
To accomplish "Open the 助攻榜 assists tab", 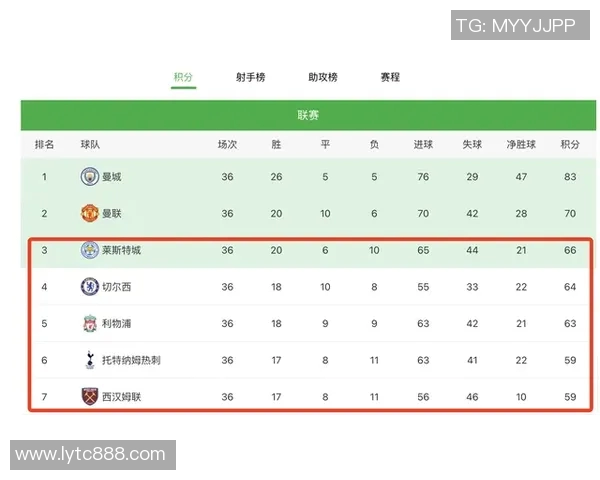I will coord(322,77).
